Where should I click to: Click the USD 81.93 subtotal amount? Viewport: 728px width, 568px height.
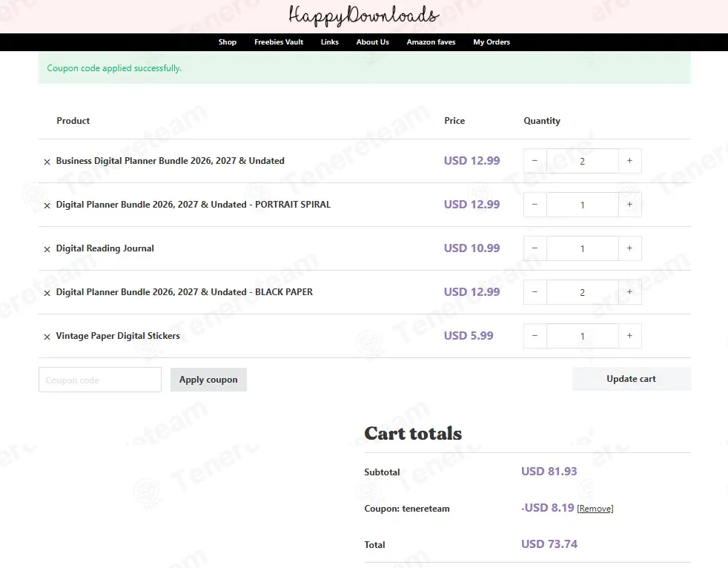click(x=549, y=472)
